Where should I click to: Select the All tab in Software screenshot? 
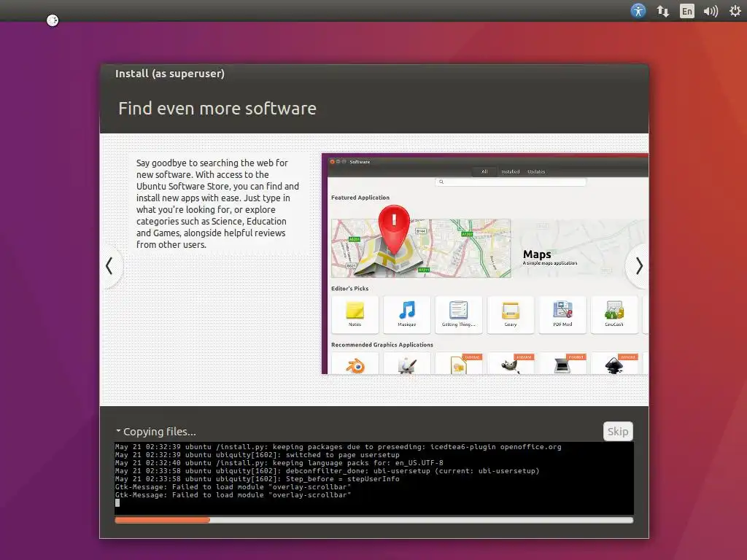(484, 171)
